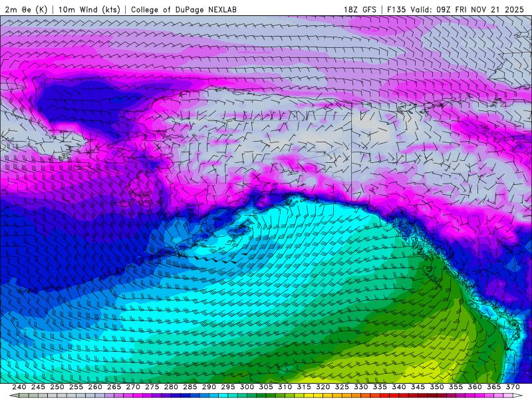The image size is (532, 399).
Task: Click the 'F135' forecast hour label
Action: click(x=396, y=9)
